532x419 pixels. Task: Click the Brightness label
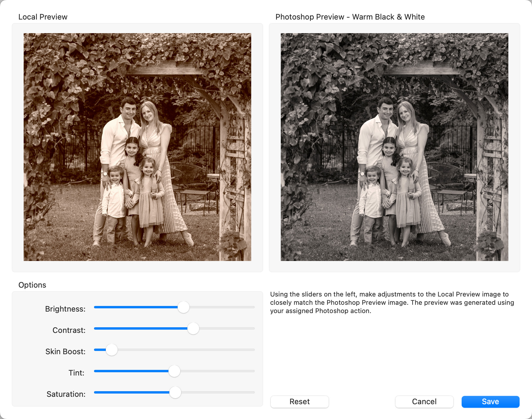tap(65, 309)
